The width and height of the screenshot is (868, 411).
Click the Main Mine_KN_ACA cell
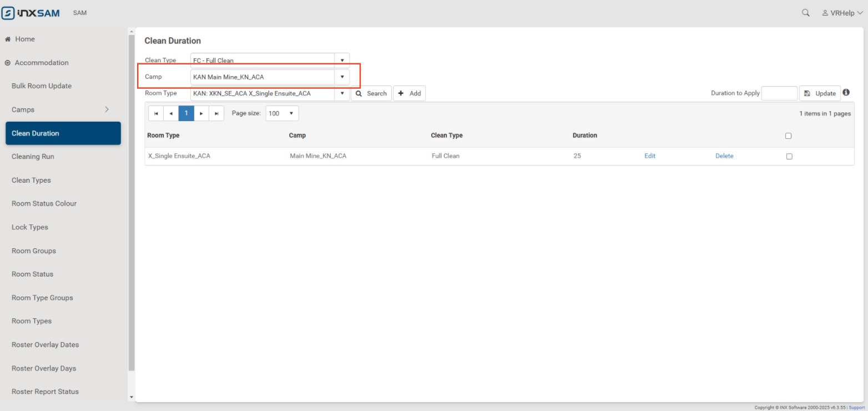coord(318,156)
